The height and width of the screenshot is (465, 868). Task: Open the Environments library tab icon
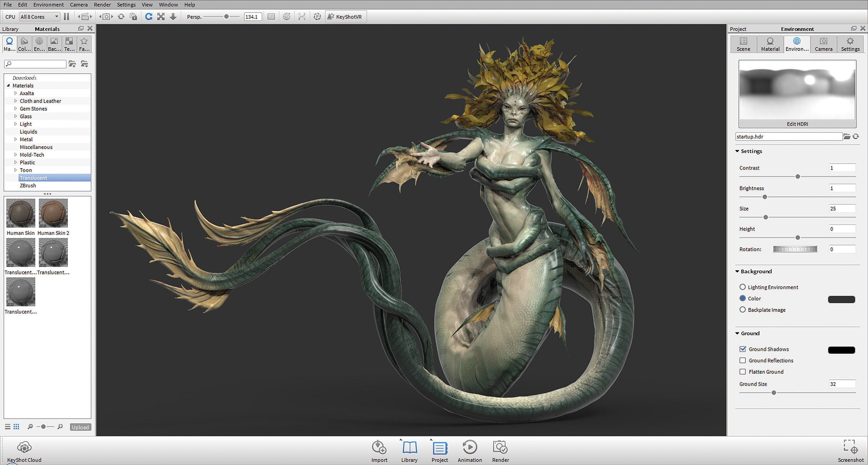[x=39, y=44]
